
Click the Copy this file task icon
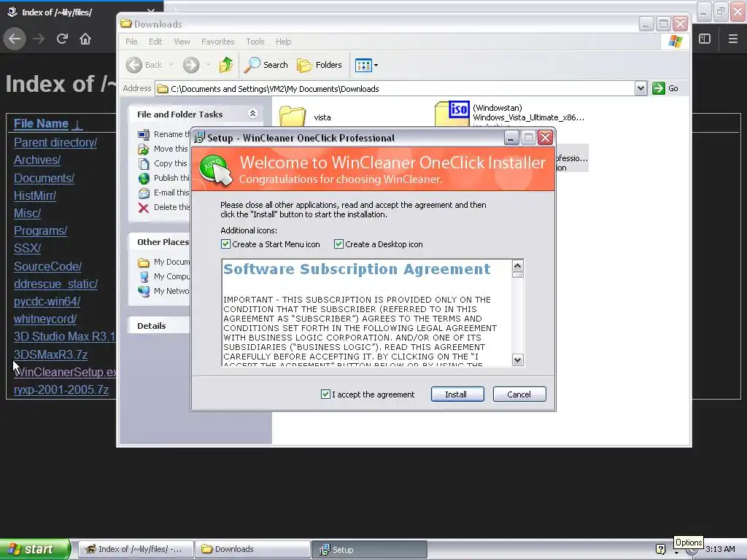tap(144, 164)
